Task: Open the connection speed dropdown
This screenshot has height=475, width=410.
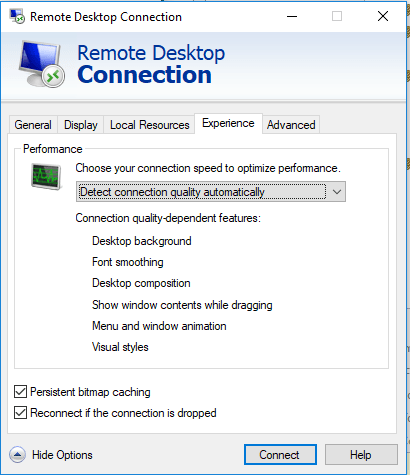Action: click(211, 192)
